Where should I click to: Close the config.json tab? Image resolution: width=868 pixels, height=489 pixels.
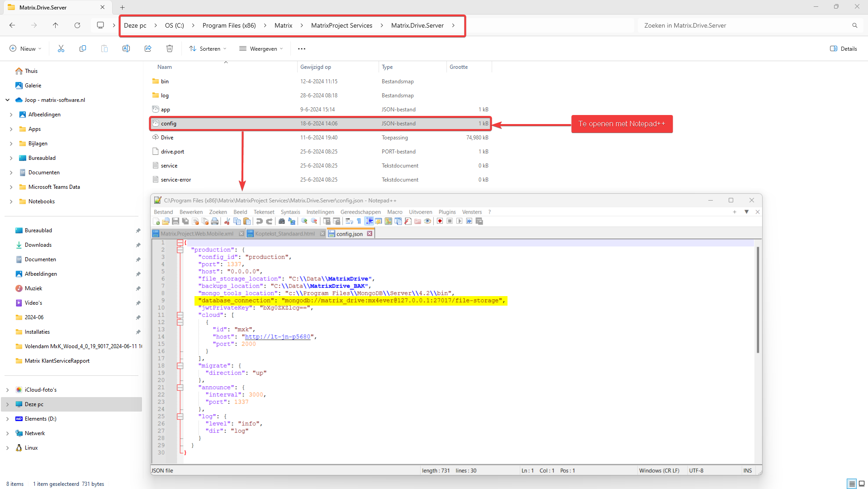coord(370,234)
